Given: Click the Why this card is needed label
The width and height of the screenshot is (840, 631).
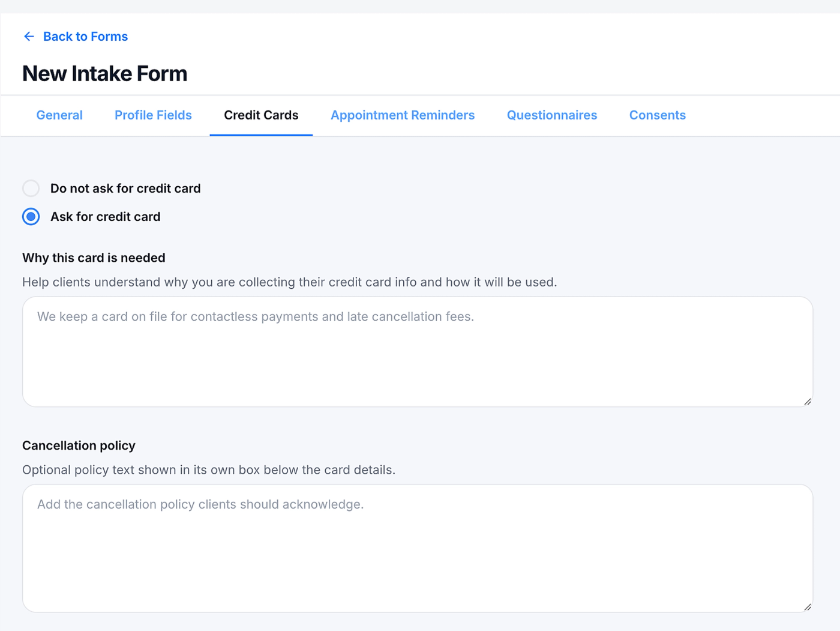Looking at the screenshot, I should tap(94, 258).
